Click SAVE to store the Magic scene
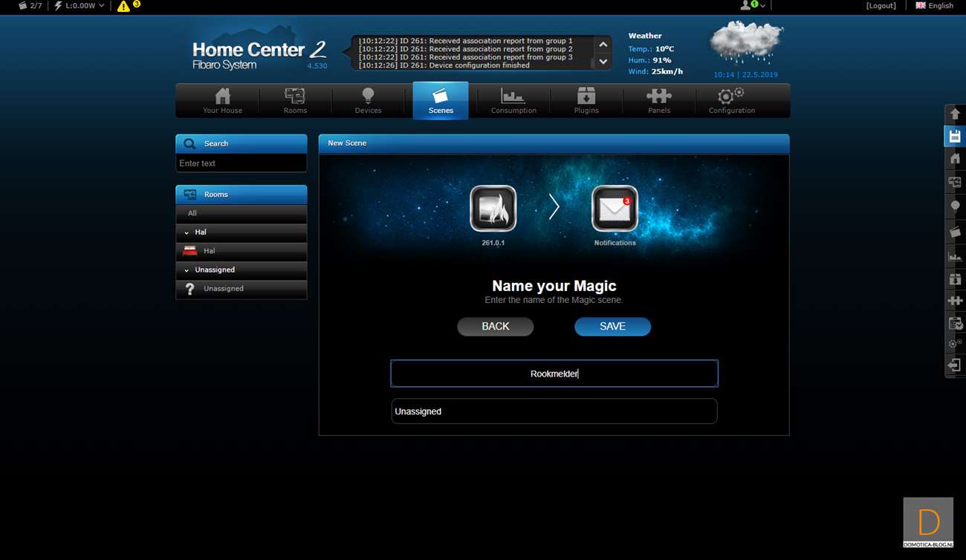Viewport: 966px width, 560px height. click(x=612, y=327)
